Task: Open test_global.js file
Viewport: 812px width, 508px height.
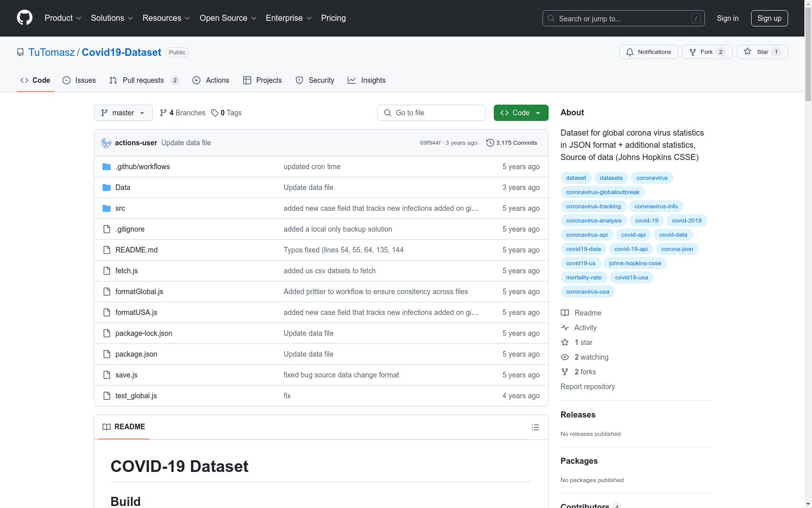Action: coord(136,396)
